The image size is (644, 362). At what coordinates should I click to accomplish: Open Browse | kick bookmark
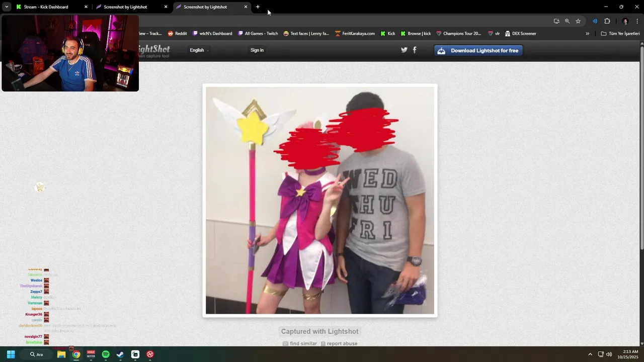[x=416, y=34]
